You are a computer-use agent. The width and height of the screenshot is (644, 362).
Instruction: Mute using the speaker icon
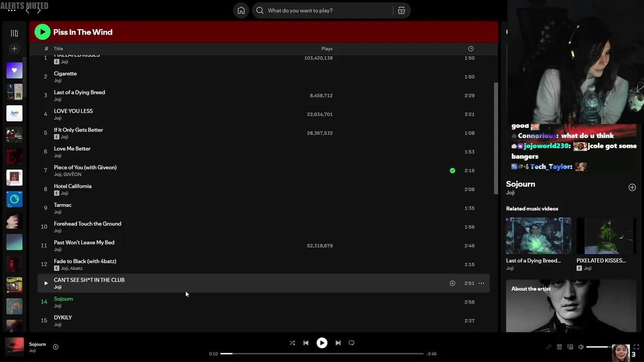pos(581,347)
